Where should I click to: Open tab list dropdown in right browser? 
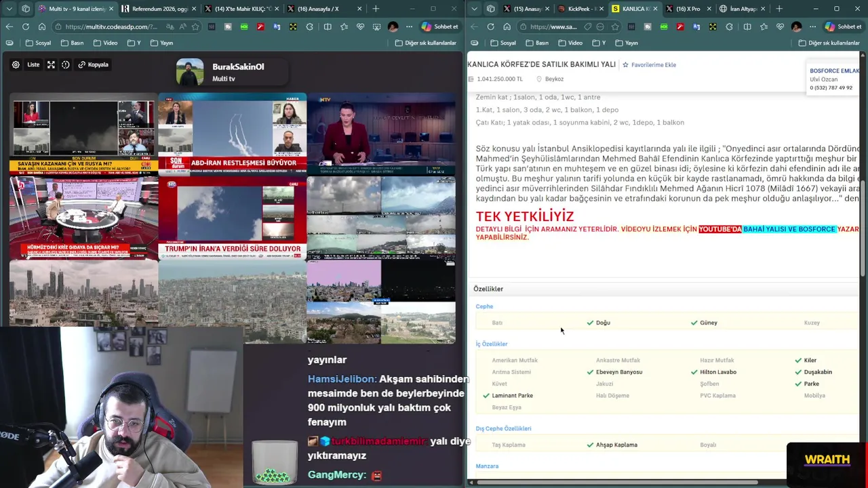coord(474,9)
